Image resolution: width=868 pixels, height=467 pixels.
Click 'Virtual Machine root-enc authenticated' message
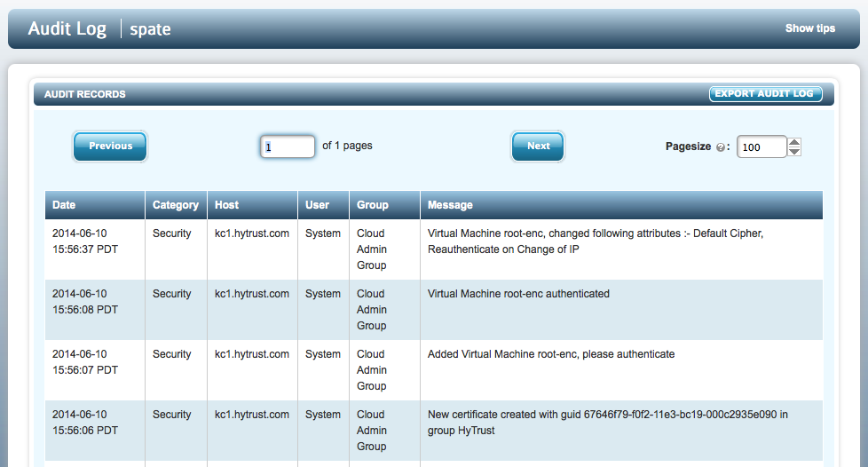[x=518, y=294]
